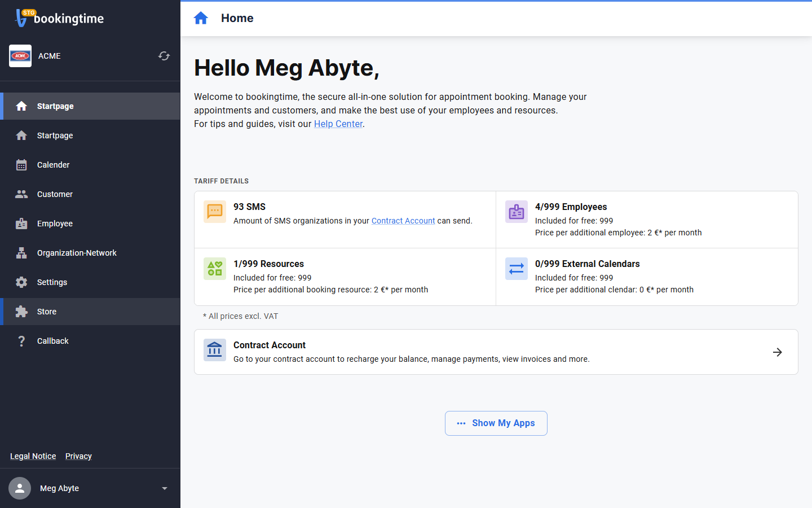The height and width of the screenshot is (508, 812).
Task: Click the Organization-Network hierarchy icon
Action: point(21,253)
